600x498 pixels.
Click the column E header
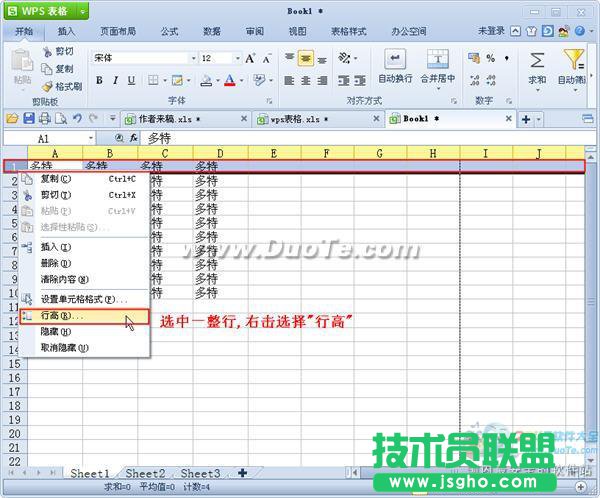coord(274,153)
